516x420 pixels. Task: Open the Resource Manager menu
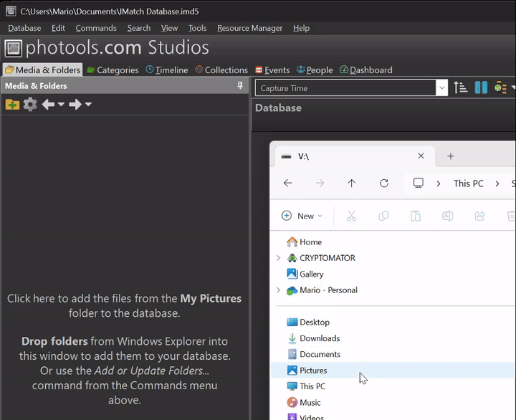250,28
